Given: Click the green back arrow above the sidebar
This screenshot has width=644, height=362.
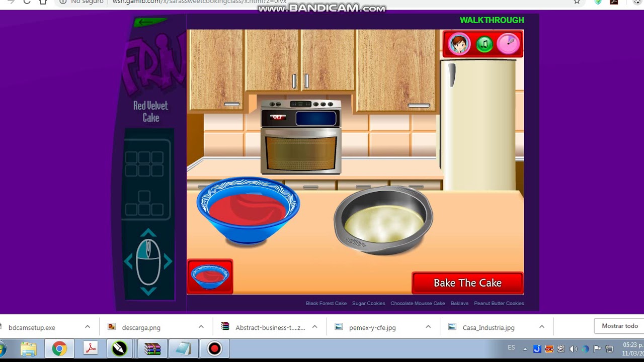Looking at the screenshot, I should (150, 22).
